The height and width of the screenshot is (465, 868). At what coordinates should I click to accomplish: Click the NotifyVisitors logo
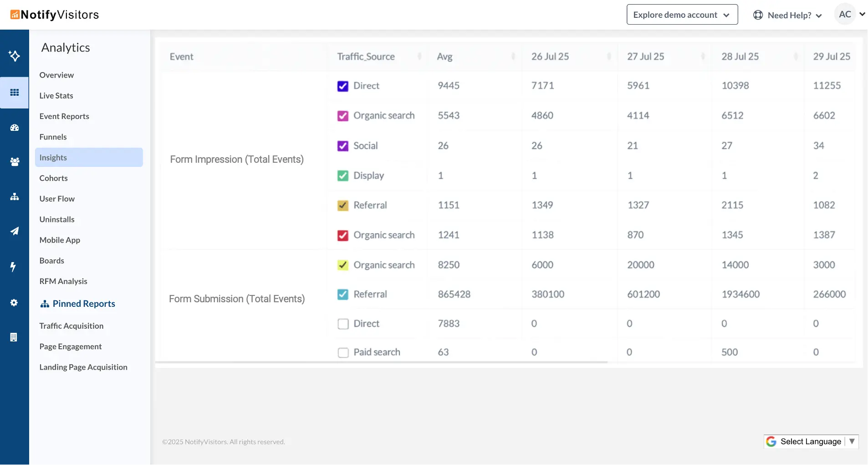point(55,15)
